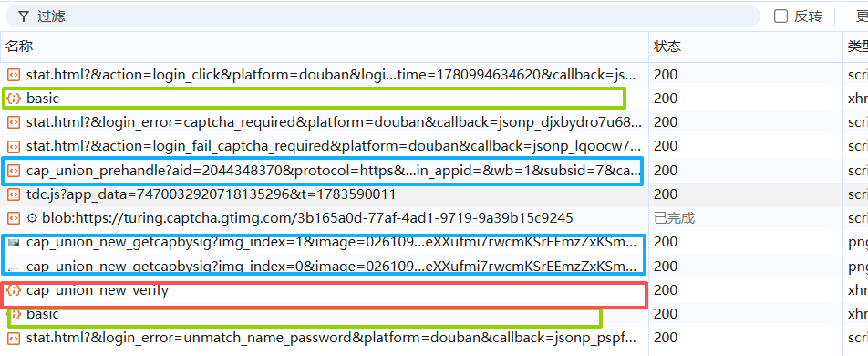
Task: Click the XHR icon of the basic request below login_click
Action: (14, 99)
